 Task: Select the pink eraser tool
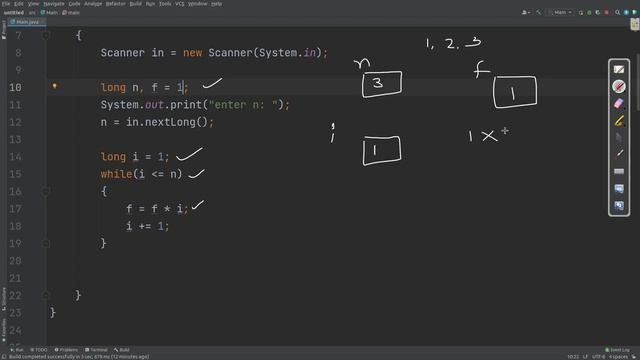click(619, 104)
